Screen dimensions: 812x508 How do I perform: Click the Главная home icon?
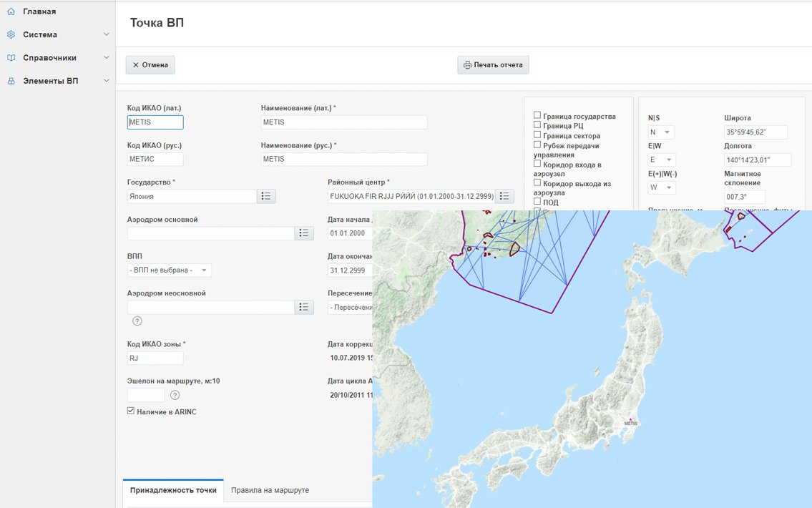pyautogui.click(x=11, y=11)
